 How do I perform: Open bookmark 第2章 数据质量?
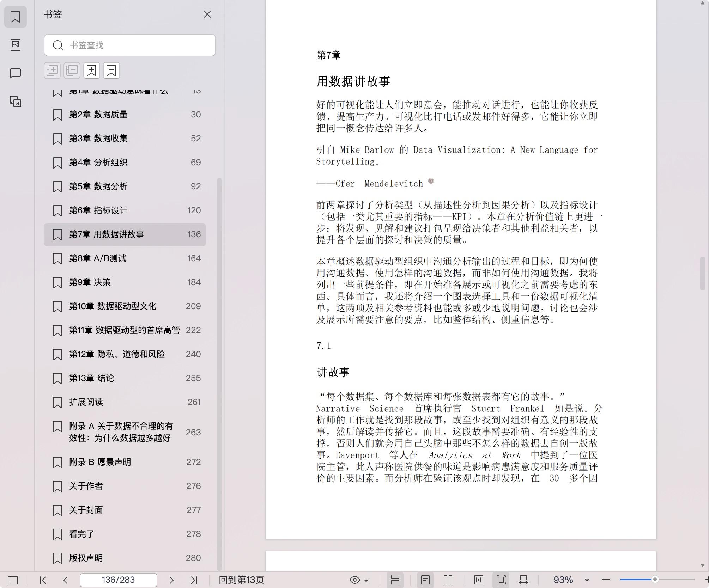click(x=125, y=115)
